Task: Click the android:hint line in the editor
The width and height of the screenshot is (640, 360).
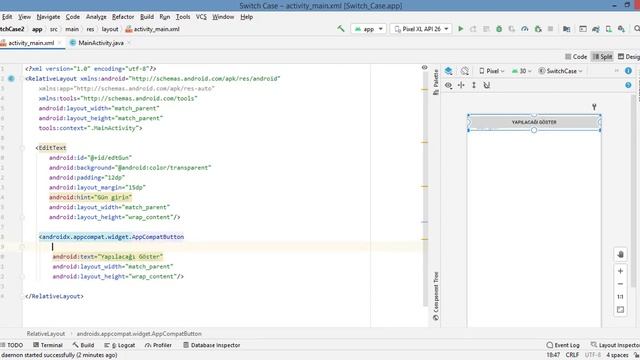Action: click(x=90, y=197)
